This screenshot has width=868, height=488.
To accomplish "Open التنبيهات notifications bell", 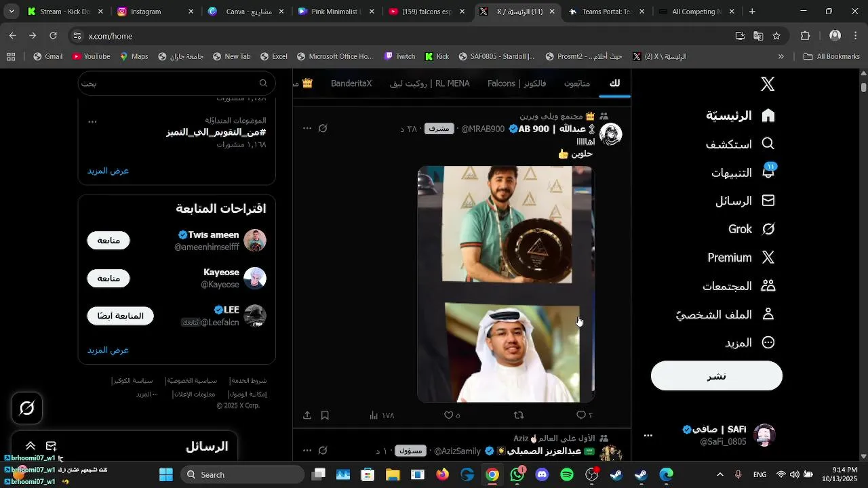I will 743,172.
